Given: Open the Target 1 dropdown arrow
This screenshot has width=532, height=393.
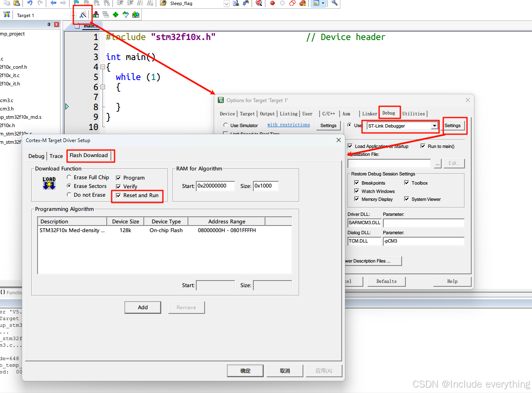Looking at the screenshot, I should point(73,15).
